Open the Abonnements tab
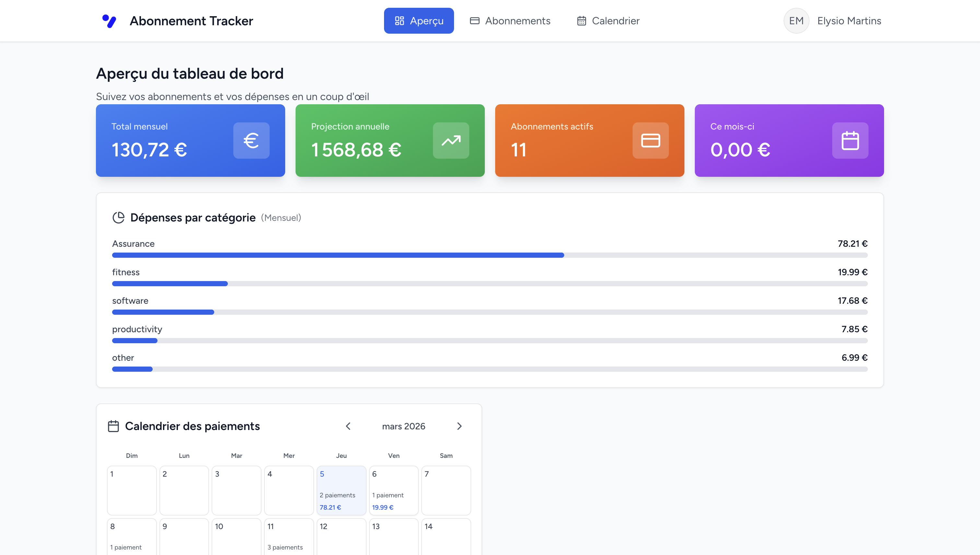Image resolution: width=980 pixels, height=555 pixels. click(x=510, y=21)
